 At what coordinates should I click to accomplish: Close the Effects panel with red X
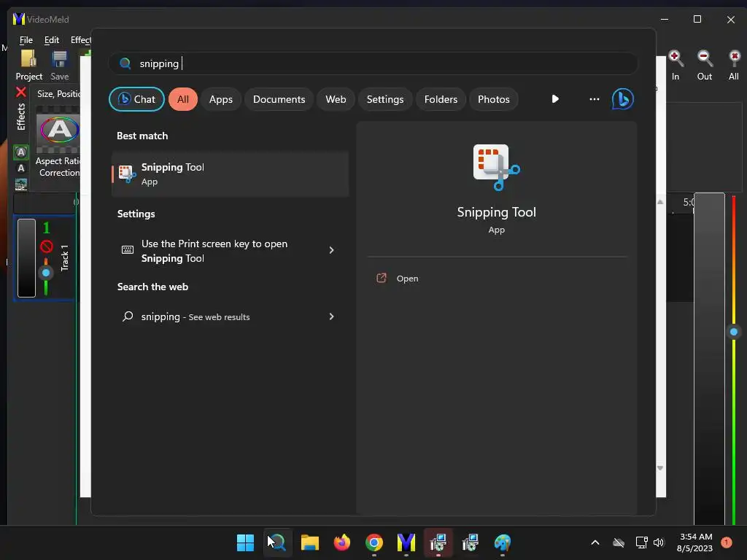coord(21,92)
